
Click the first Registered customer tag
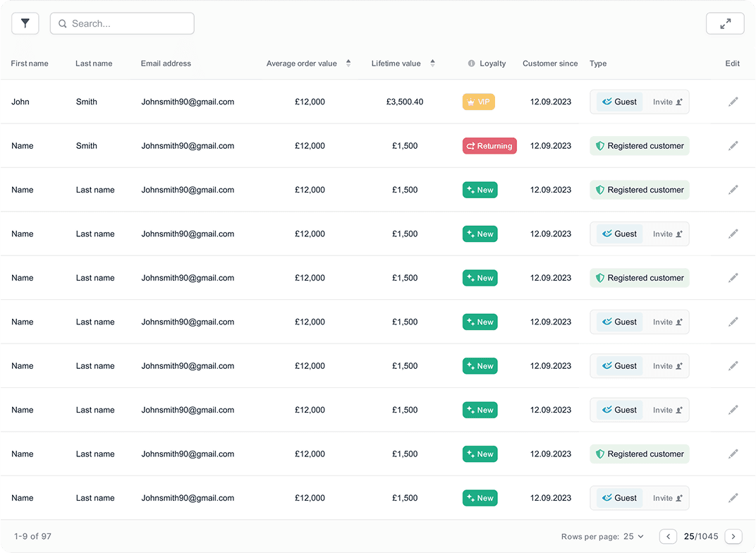tap(639, 146)
